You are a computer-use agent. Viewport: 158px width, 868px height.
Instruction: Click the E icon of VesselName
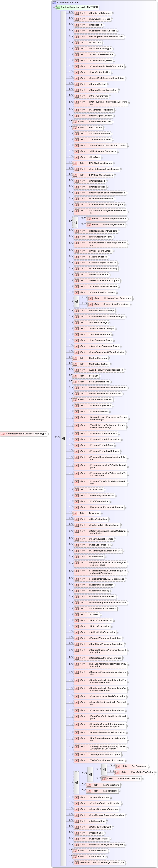click(x=77, y=833)
